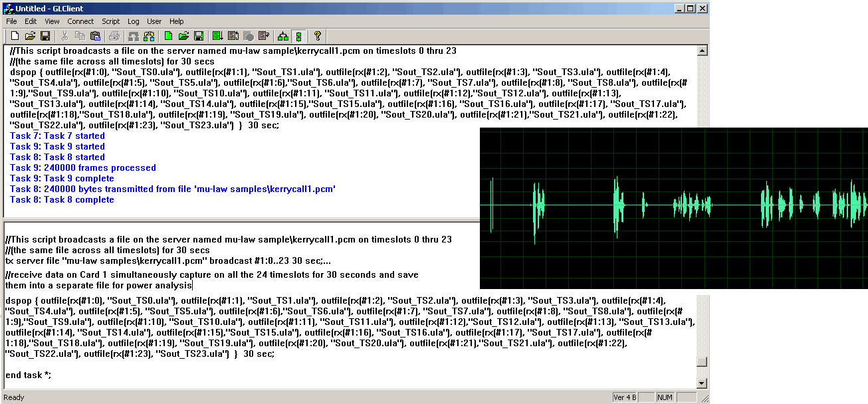This screenshot has width=868, height=404.
Task: Click the script pane's scroll-down arrow
Action: tap(701, 383)
